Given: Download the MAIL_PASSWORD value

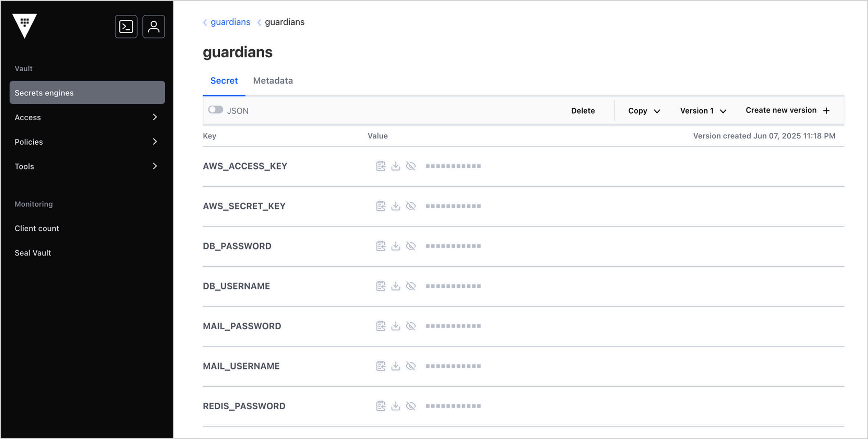Looking at the screenshot, I should coord(396,326).
